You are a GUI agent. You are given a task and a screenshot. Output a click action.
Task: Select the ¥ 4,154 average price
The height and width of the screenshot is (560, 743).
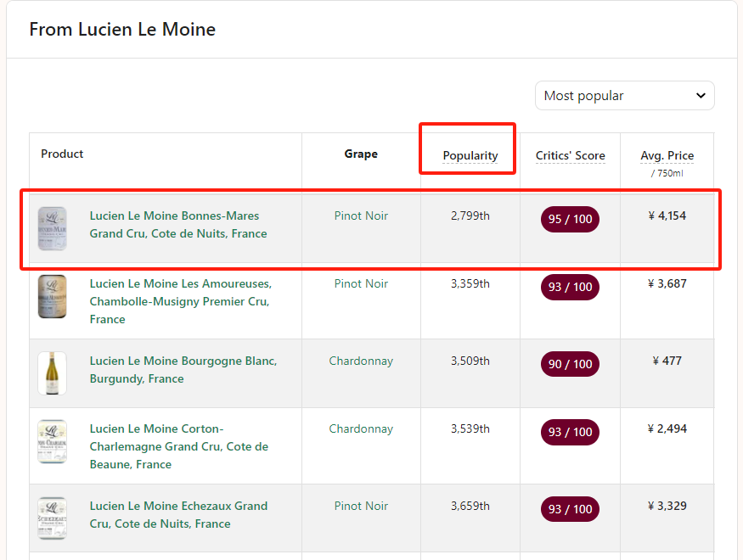(667, 216)
